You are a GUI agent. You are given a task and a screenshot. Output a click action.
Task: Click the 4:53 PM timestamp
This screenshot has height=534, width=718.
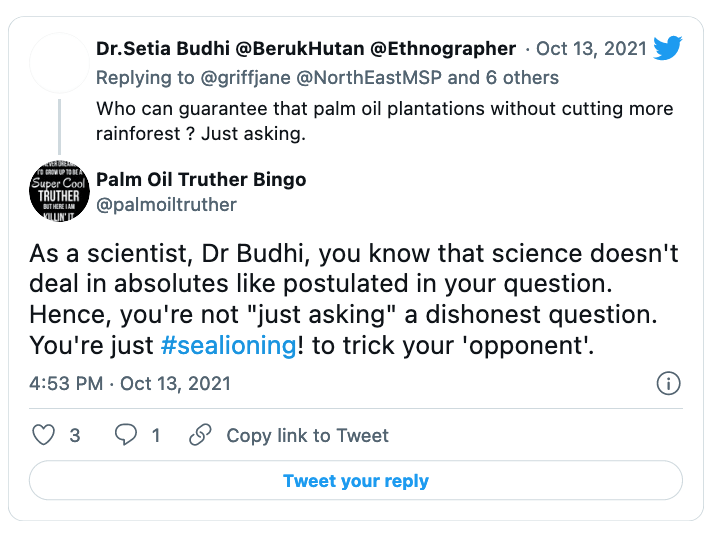click(67, 383)
